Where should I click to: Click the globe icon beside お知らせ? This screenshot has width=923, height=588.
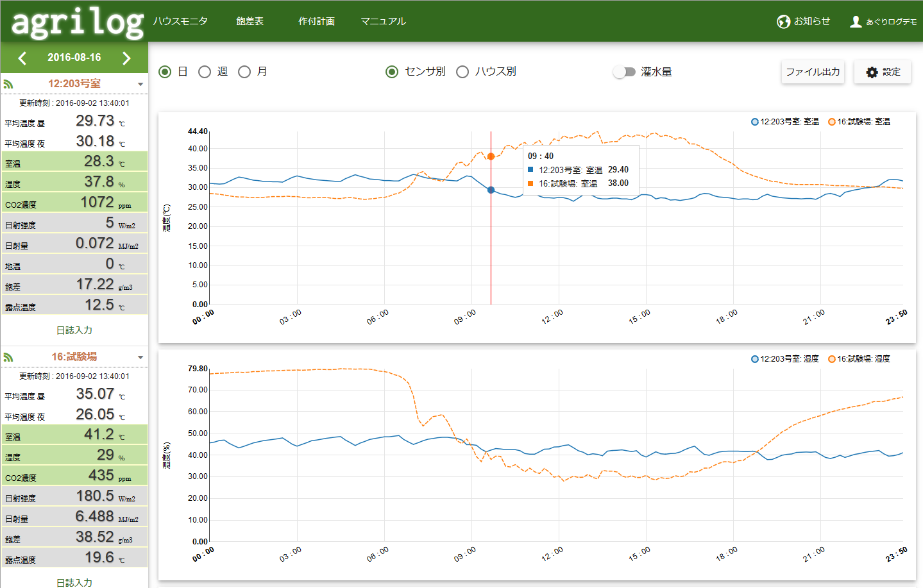pyautogui.click(x=783, y=22)
